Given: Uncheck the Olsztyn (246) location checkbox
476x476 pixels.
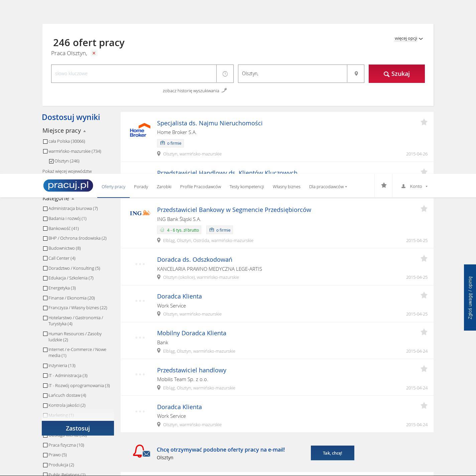Looking at the screenshot, I should pyautogui.click(x=51, y=161).
